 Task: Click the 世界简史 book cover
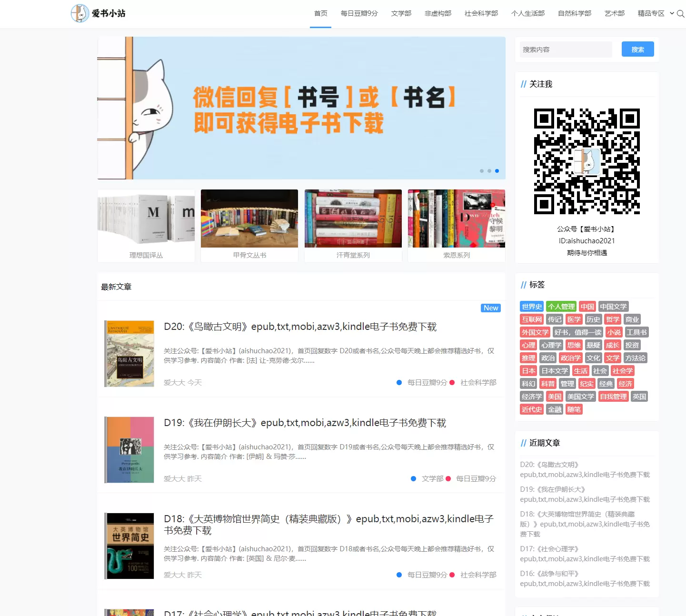point(129,546)
